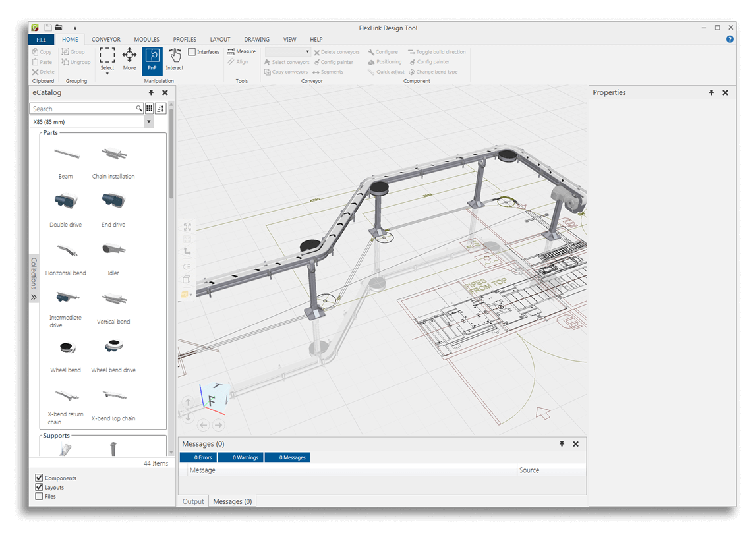The height and width of the screenshot is (537, 756).
Task: Switch to the MODULES ribbon tab
Action: point(146,40)
